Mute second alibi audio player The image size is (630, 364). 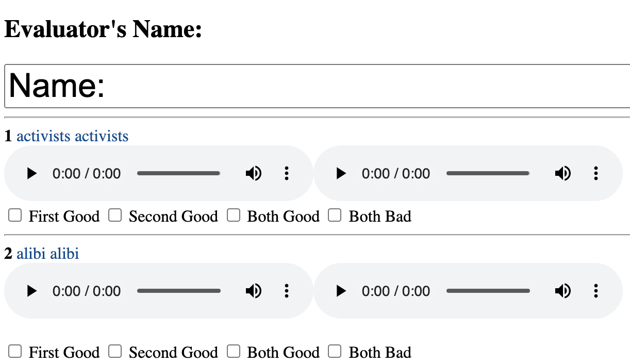562,291
